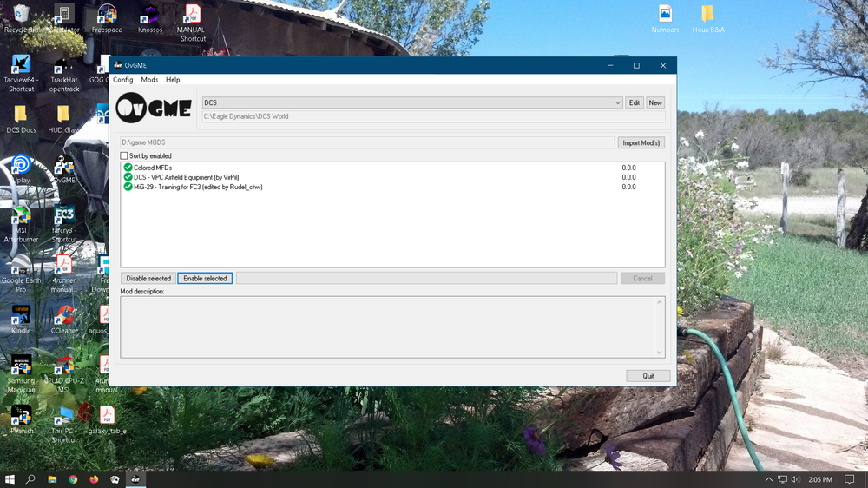Select Uplay desktop icon
The width and height of the screenshot is (868, 488).
21,169
